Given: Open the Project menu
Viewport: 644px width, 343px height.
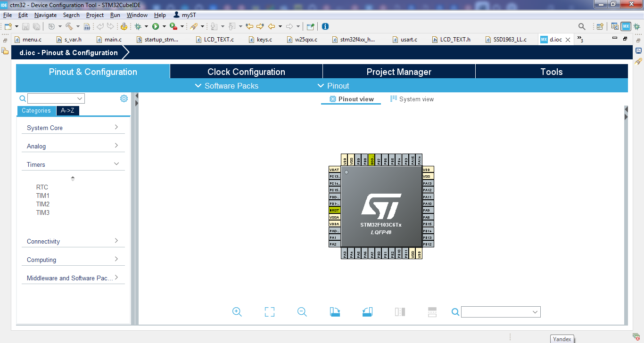Looking at the screenshot, I should tap(95, 15).
